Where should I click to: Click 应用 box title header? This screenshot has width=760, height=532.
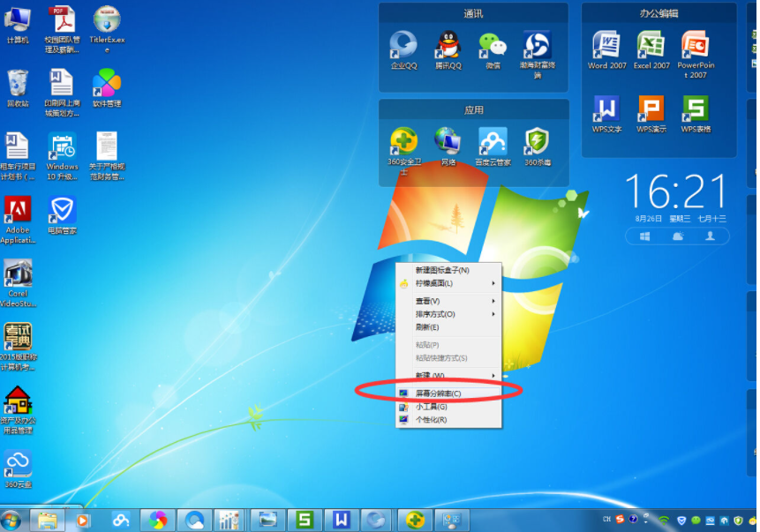point(473,110)
